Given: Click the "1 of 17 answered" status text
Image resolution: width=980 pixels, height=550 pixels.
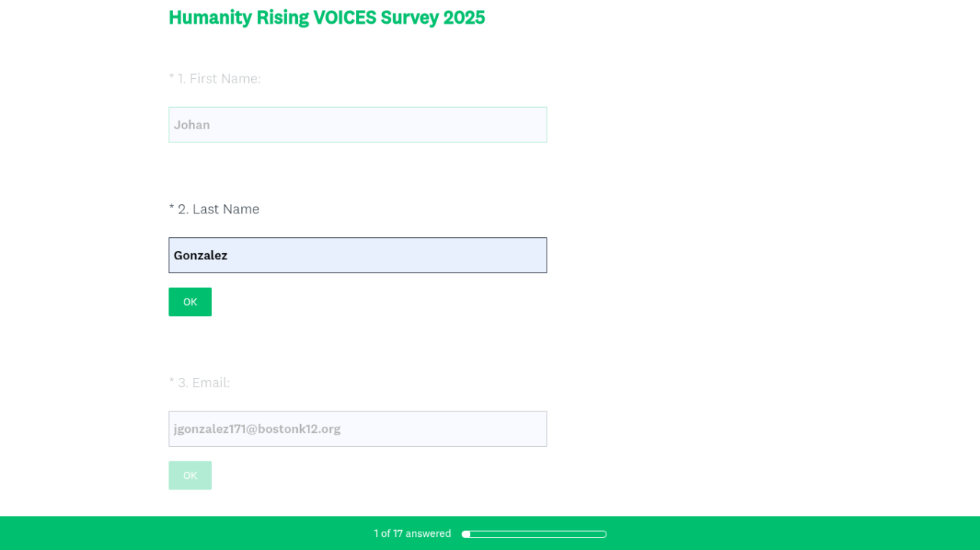Looking at the screenshot, I should tap(412, 534).
